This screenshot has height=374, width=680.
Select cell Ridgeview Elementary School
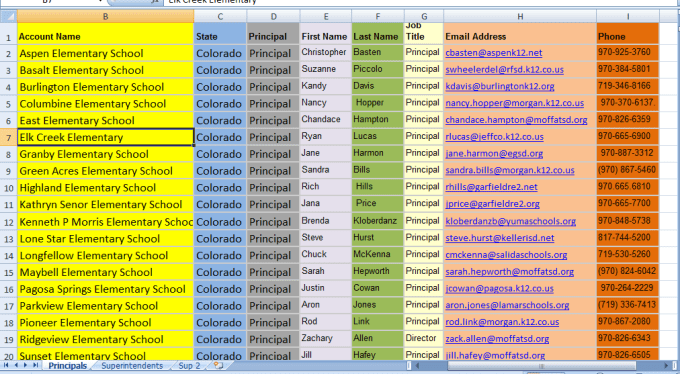(105, 340)
